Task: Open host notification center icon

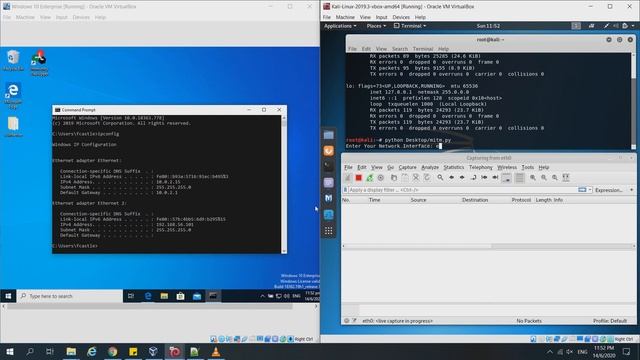Action: click(x=627, y=351)
